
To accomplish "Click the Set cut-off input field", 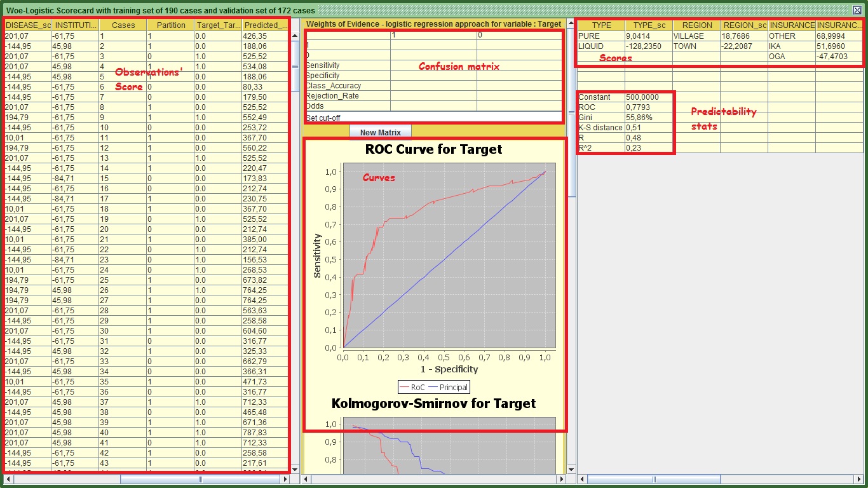I will (x=433, y=118).
